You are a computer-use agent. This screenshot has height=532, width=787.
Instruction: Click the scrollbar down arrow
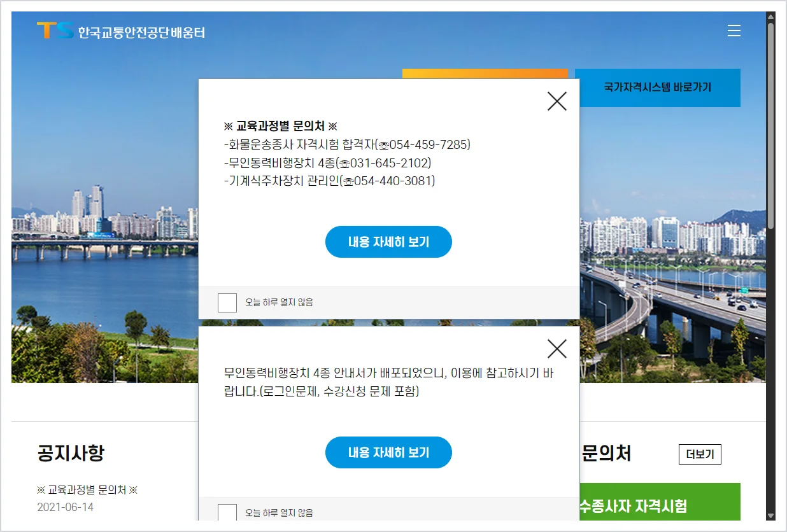(x=770, y=515)
